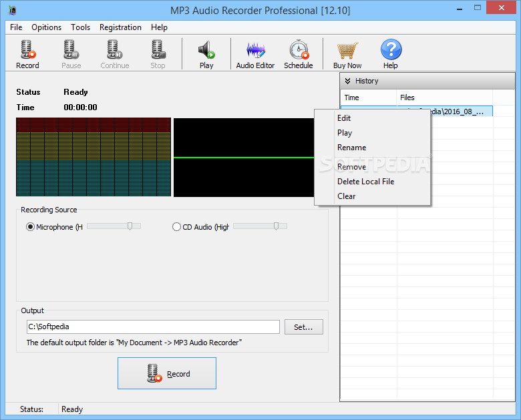Close the MP3 Audio Recorder window
521x420 pixels.
[x=501, y=7]
